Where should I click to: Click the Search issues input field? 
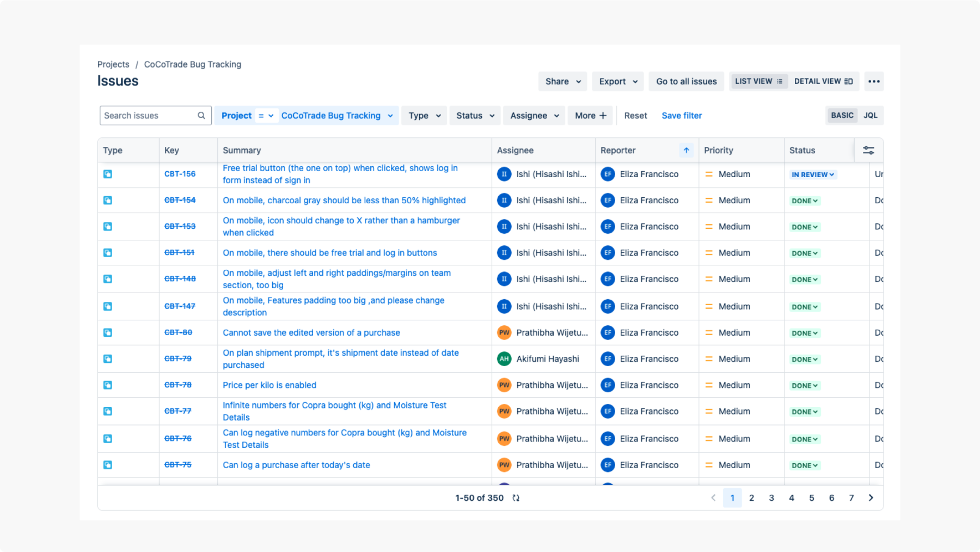148,116
